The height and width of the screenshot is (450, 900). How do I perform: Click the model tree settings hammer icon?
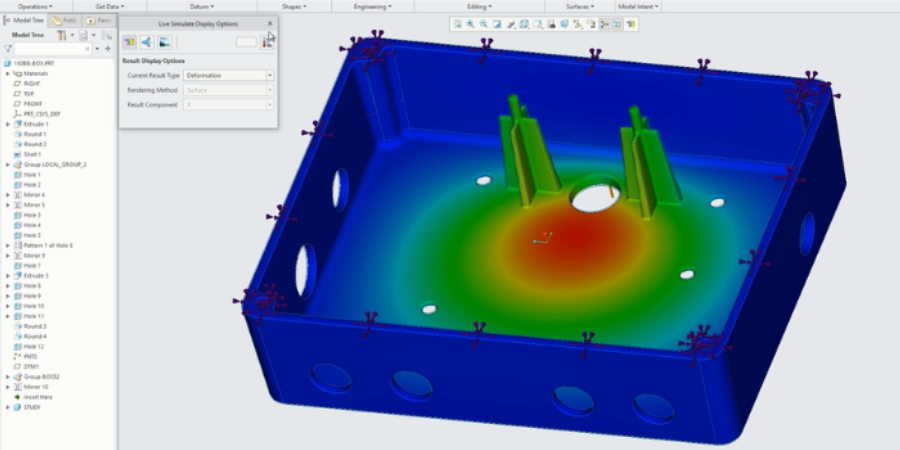[x=62, y=35]
